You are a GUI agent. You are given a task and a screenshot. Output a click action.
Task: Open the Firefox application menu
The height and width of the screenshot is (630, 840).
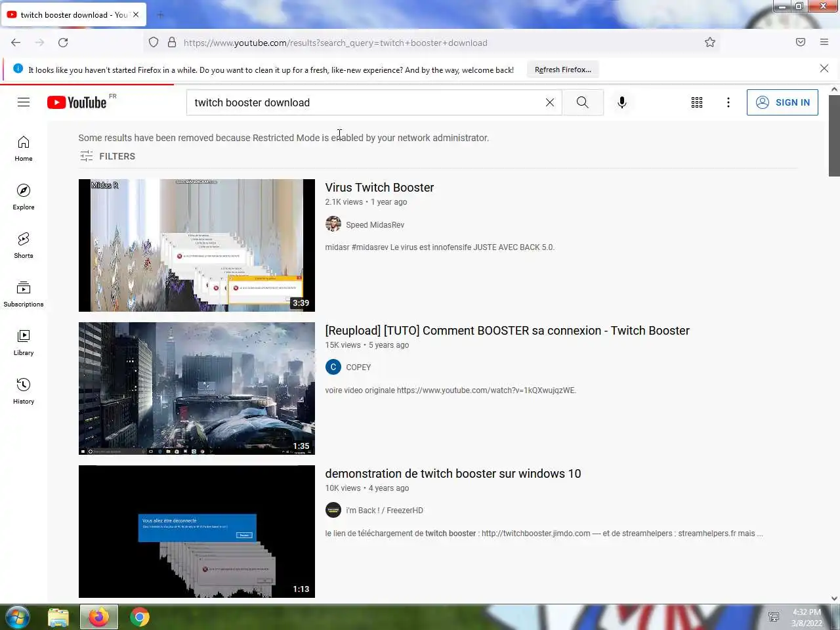[824, 43]
